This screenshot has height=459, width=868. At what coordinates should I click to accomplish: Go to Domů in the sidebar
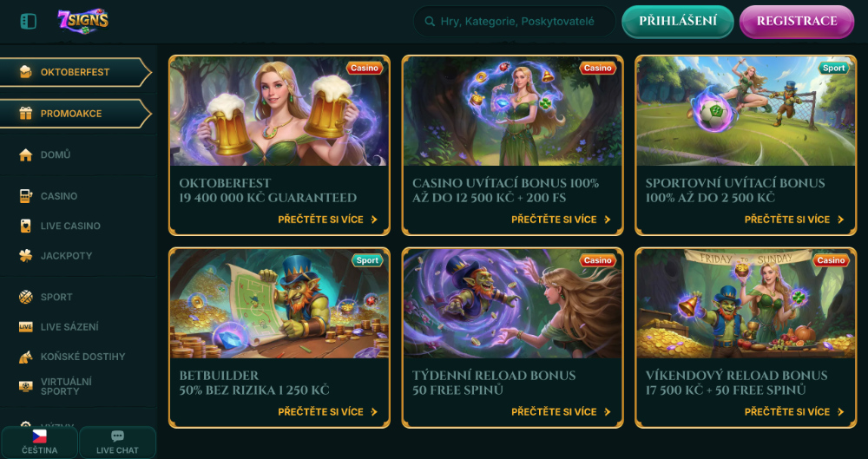[x=56, y=154]
